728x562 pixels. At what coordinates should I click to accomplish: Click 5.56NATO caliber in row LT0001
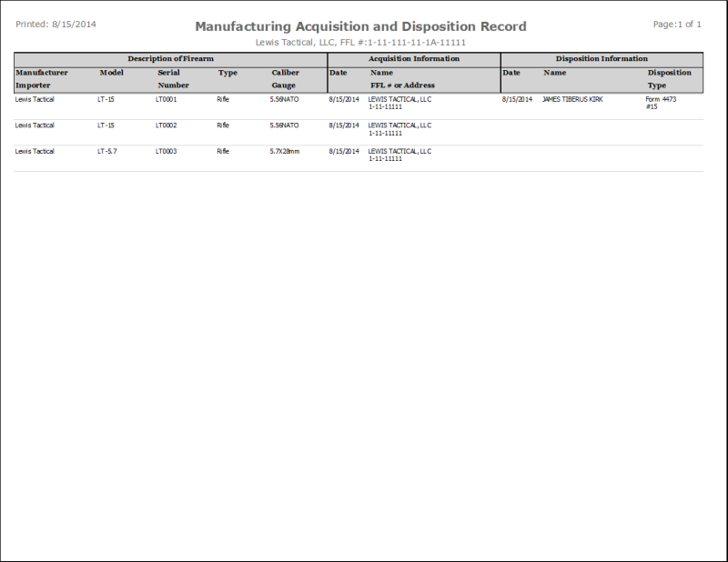tap(284, 99)
